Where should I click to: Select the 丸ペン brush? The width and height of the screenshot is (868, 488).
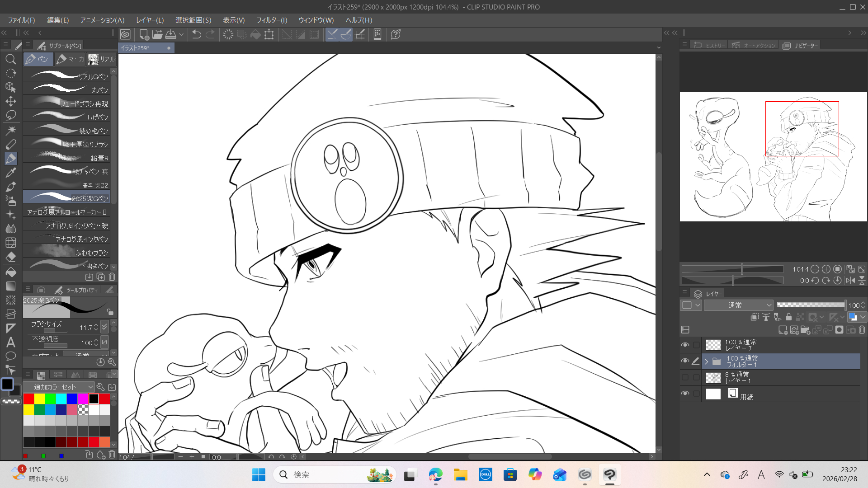click(67, 90)
